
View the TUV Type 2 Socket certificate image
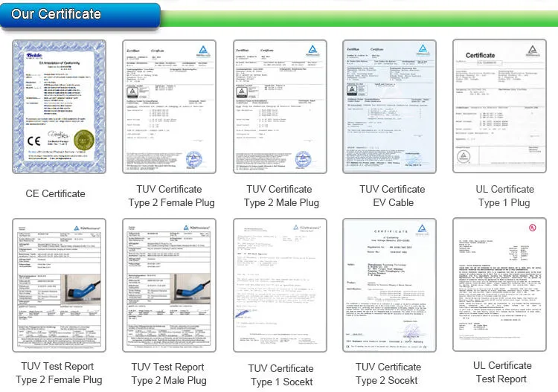[x=389, y=286]
